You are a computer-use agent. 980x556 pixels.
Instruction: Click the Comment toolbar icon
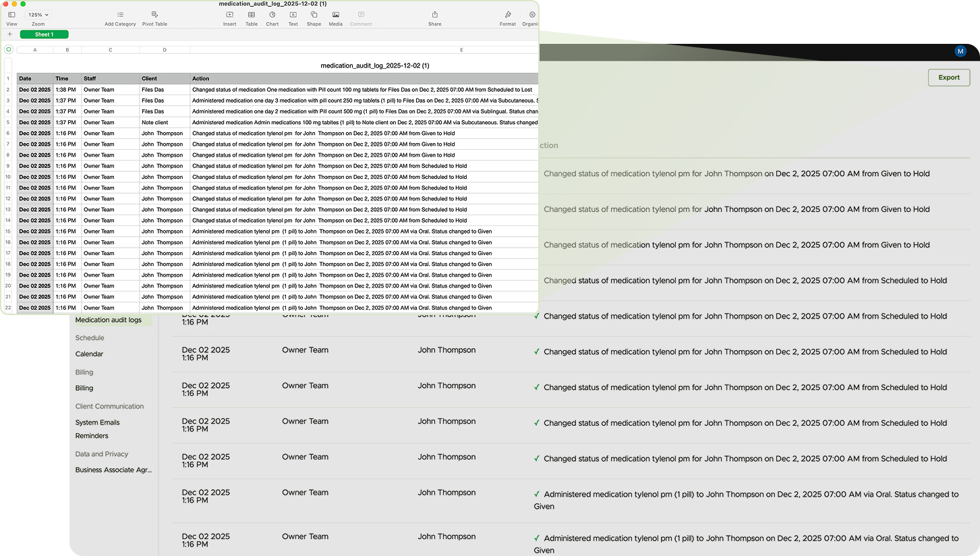click(x=361, y=15)
